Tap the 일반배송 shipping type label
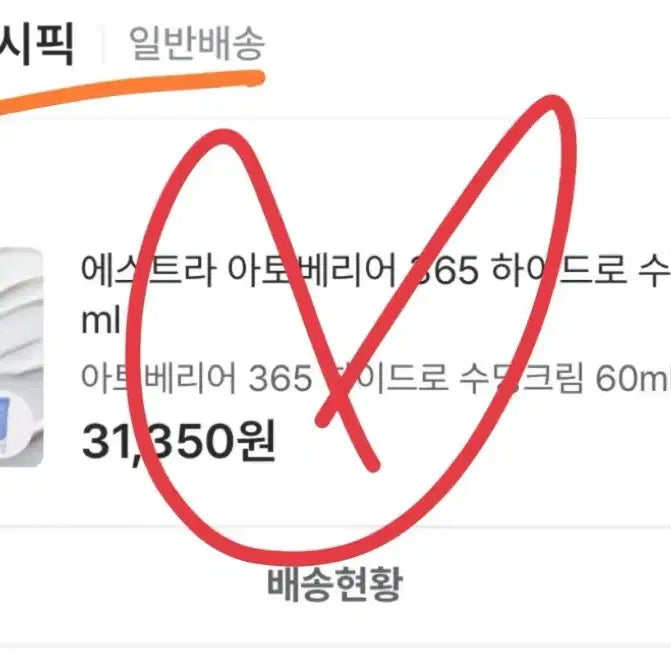Image resolution: width=671 pixels, height=671 pixels. (x=197, y=43)
